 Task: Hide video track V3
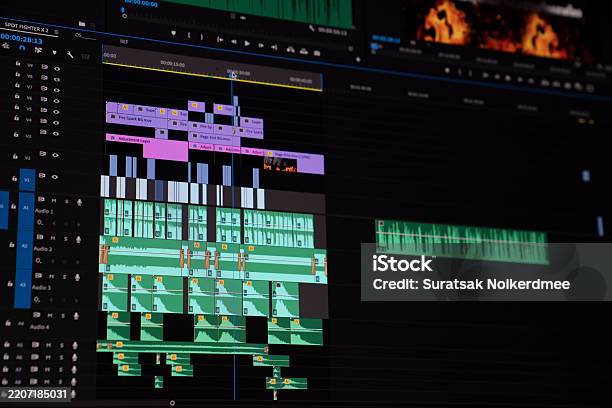[56, 134]
